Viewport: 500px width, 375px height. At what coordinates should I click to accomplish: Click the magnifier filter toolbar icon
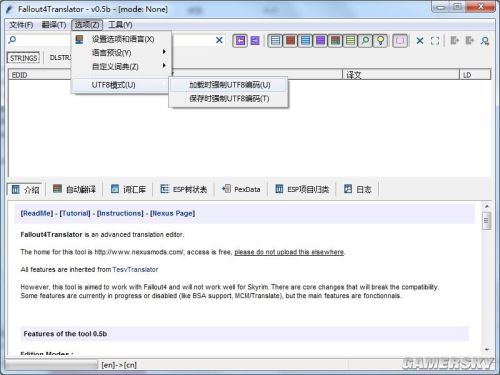(365, 41)
